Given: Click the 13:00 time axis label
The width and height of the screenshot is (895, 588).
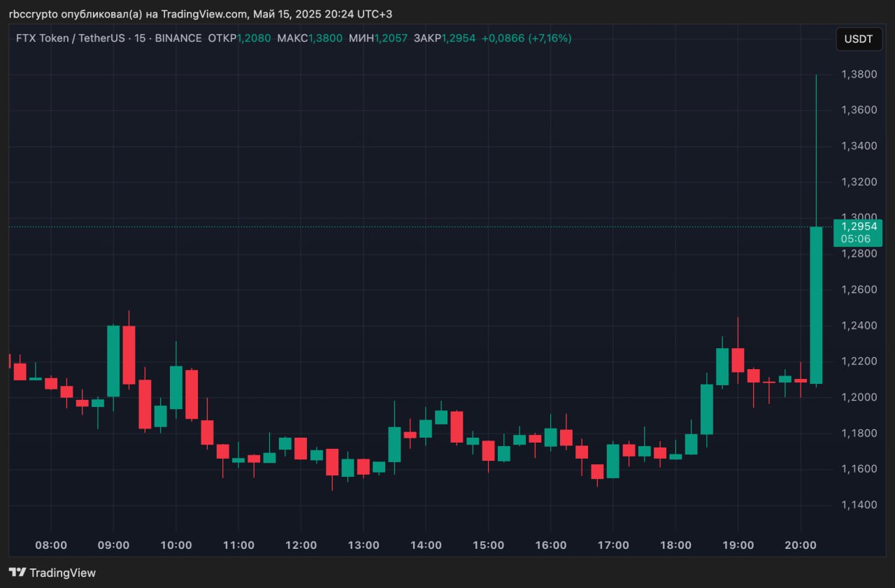Looking at the screenshot, I should (x=364, y=545).
